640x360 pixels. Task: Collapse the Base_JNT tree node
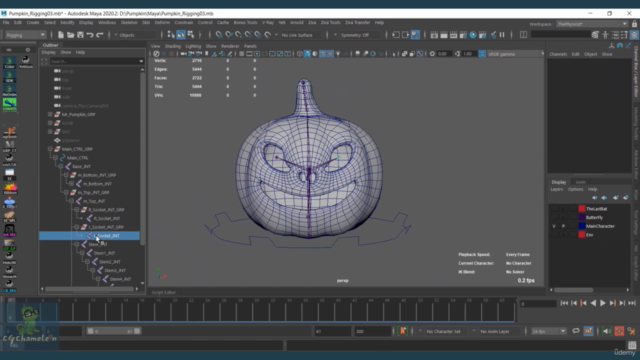(61, 166)
